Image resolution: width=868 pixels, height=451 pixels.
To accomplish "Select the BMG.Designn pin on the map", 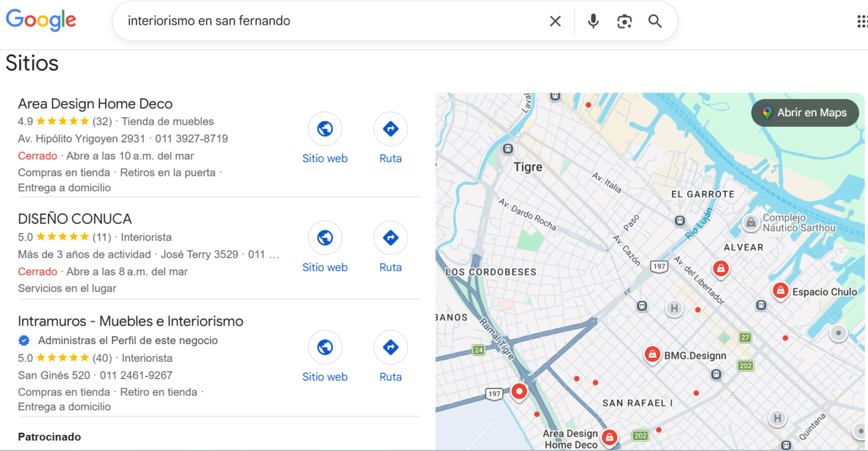I will (652, 355).
